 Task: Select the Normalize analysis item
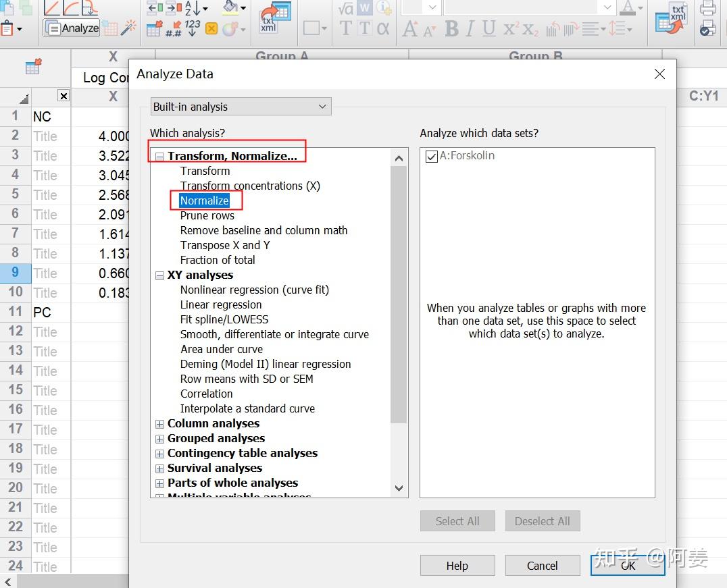(205, 201)
